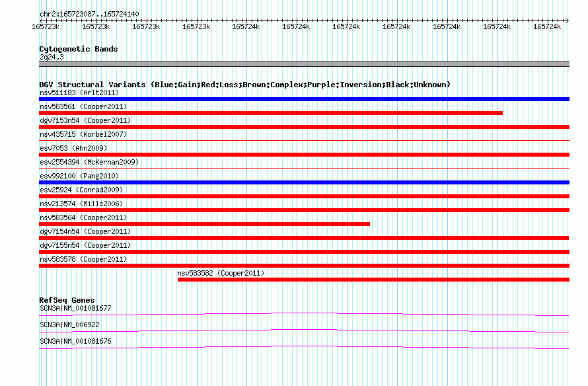Open the esv2554394 (McKernan2009) label
Viewport: 588px width, 386px height.
pos(89,162)
